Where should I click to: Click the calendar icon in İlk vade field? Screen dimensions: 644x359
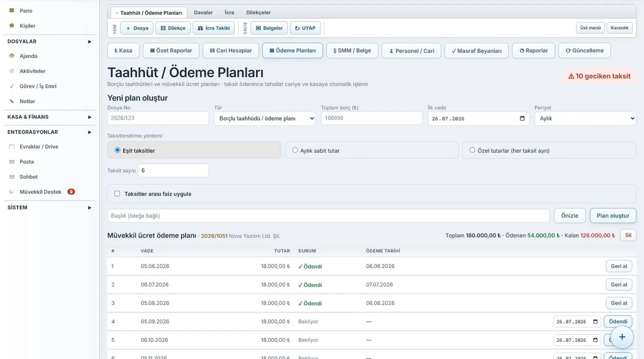(x=522, y=118)
